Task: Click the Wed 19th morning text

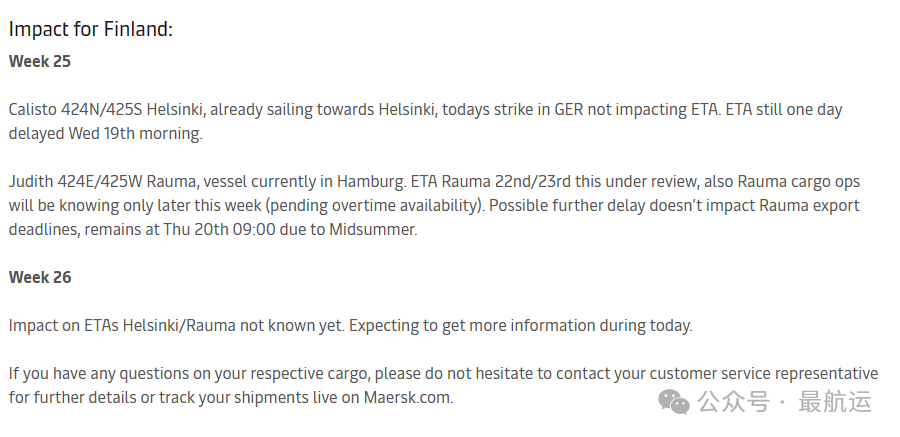Action: 135,134
